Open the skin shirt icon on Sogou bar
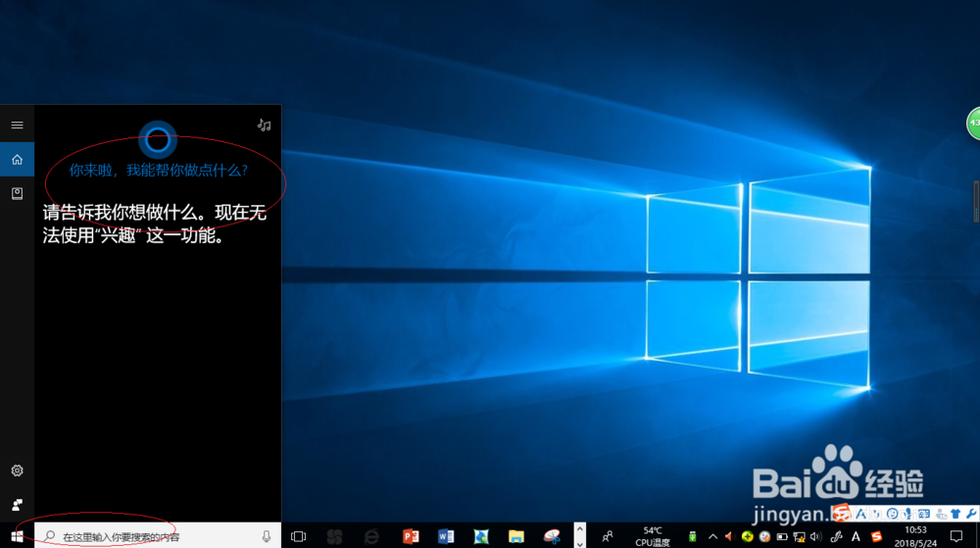The height and width of the screenshot is (548, 980). 955,514
